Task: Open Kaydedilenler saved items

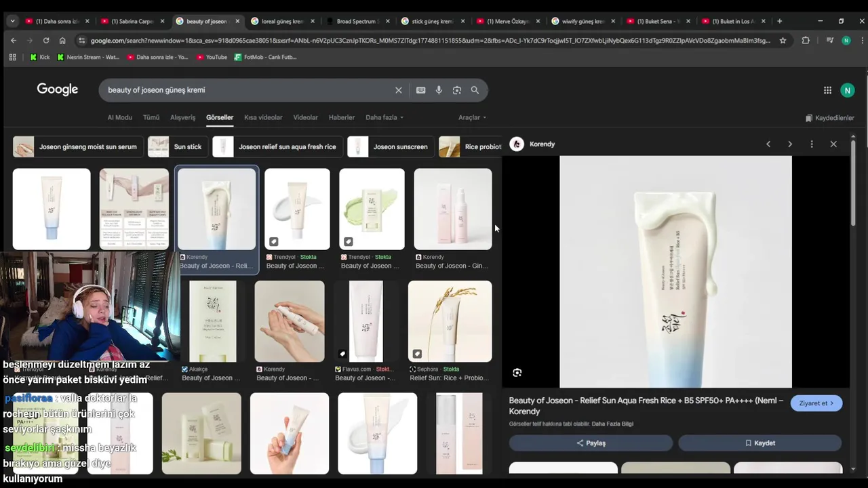Action: (x=829, y=118)
